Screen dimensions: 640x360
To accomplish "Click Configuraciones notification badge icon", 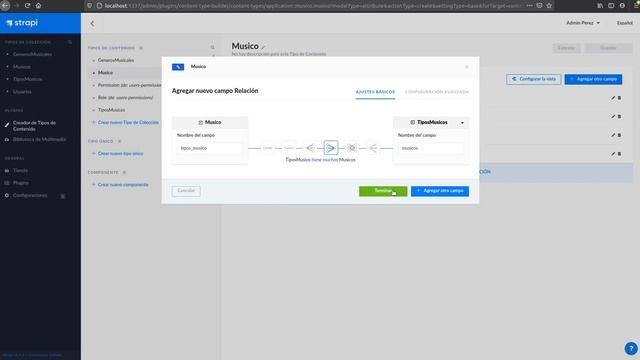I will pos(63,196).
